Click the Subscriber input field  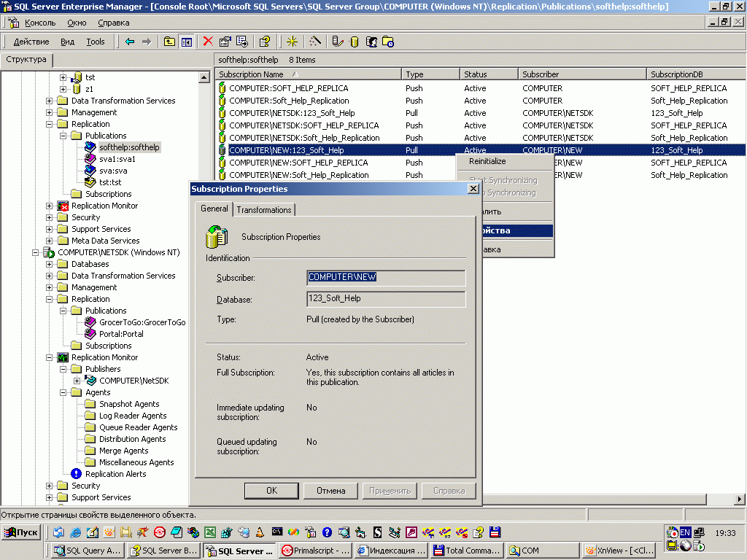[x=386, y=277]
